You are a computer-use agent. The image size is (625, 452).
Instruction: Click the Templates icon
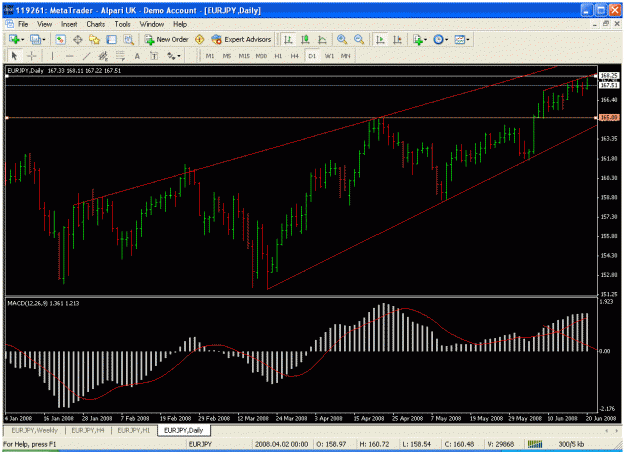[460, 39]
